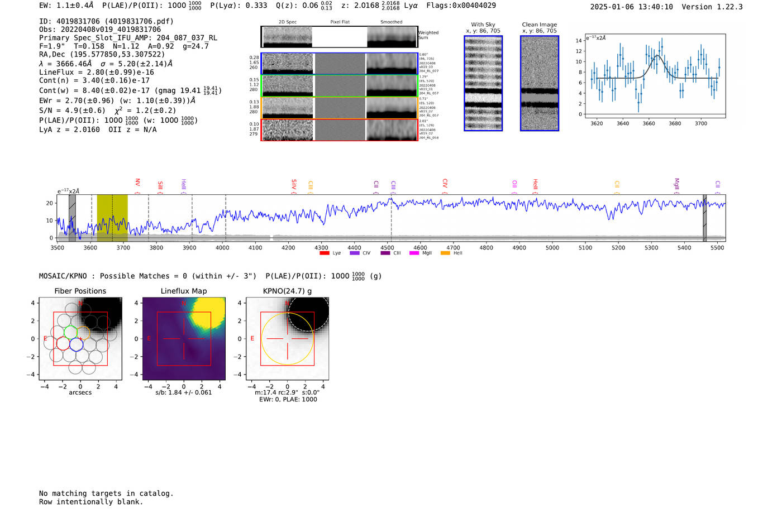
Task: Click Cont(w) = 8.40(±0.02)e-17 line
Action: point(130,90)
